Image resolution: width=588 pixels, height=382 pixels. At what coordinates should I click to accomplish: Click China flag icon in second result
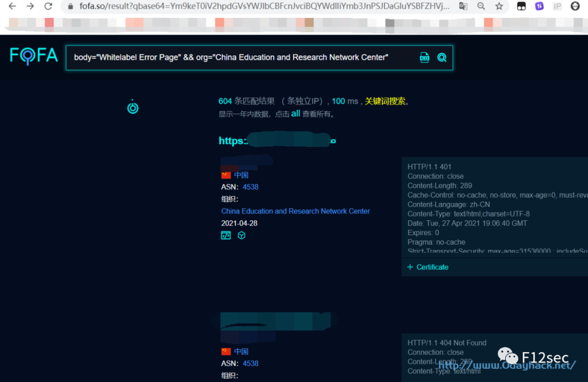click(226, 352)
